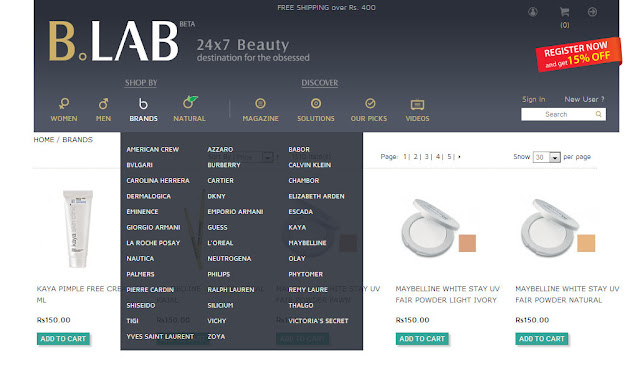Open the Show per page dropdown
This screenshot has height=373, width=640.
547,157
